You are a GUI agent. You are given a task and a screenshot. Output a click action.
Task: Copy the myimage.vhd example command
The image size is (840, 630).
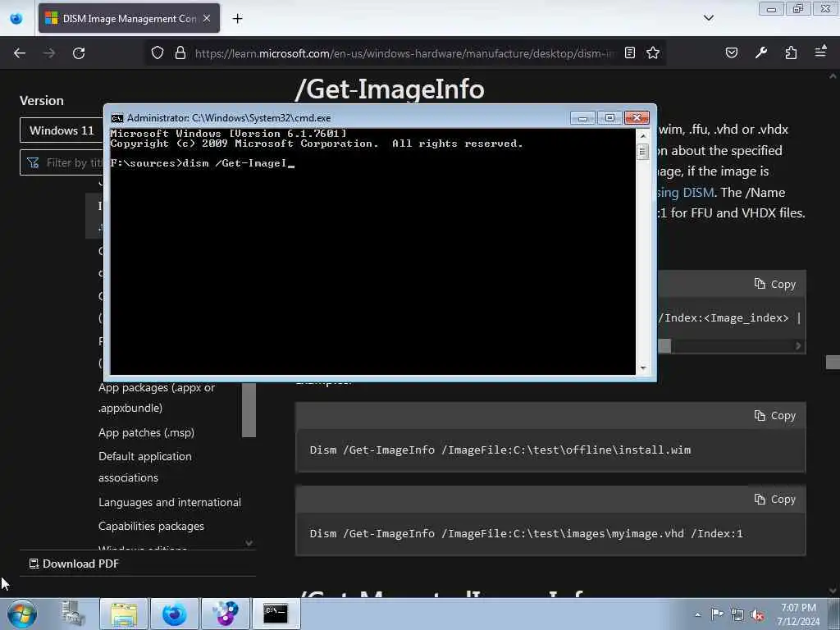pos(774,499)
